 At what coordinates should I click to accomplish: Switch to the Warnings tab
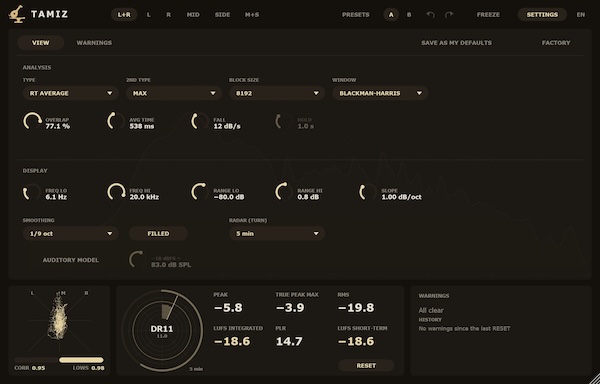[x=94, y=43]
